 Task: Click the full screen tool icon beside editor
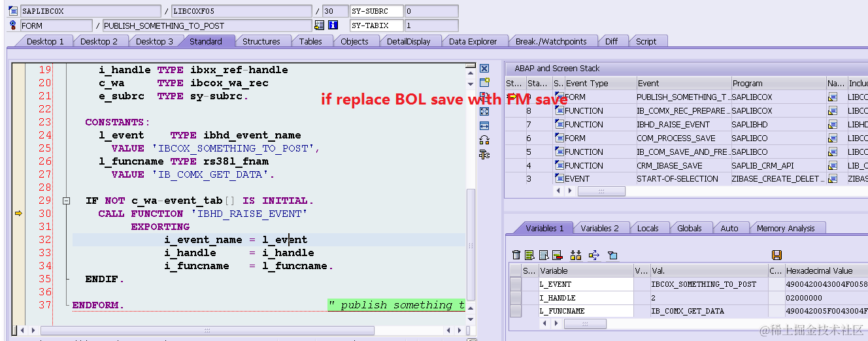point(484,111)
